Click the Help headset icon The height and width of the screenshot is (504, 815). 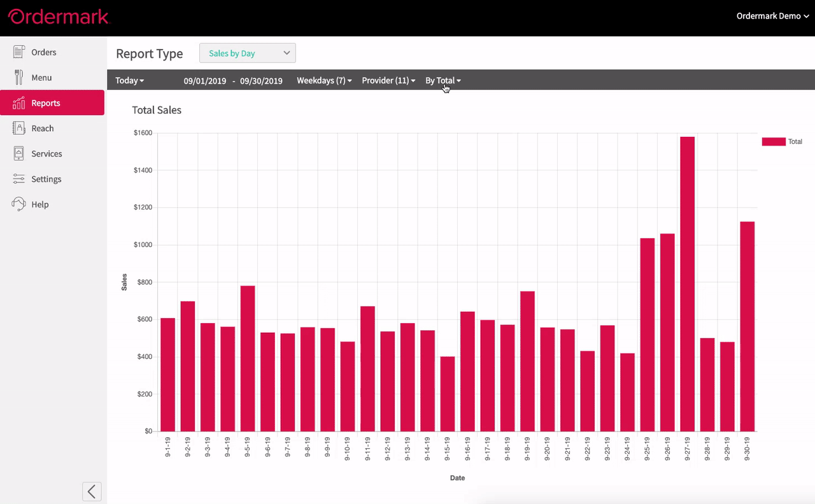click(19, 204)
